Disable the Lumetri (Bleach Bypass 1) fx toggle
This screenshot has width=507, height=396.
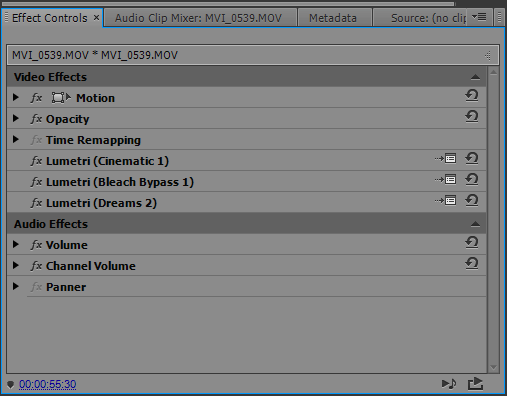tap(36, 182)
